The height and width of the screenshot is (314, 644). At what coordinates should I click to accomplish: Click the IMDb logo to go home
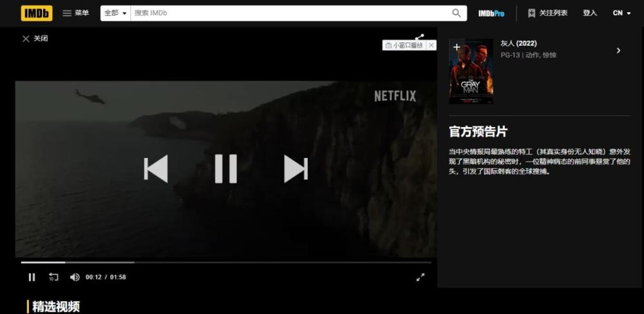pyautogui.click(x=37, y=13)
